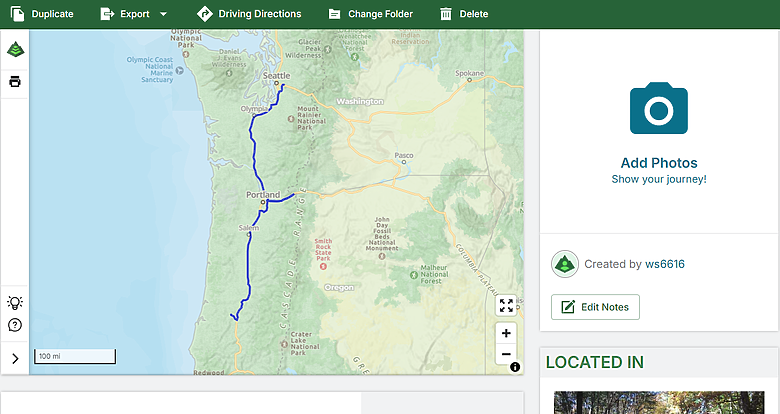Delete this route
Viewport: 780px width, 414px height.
pos(464,14)
